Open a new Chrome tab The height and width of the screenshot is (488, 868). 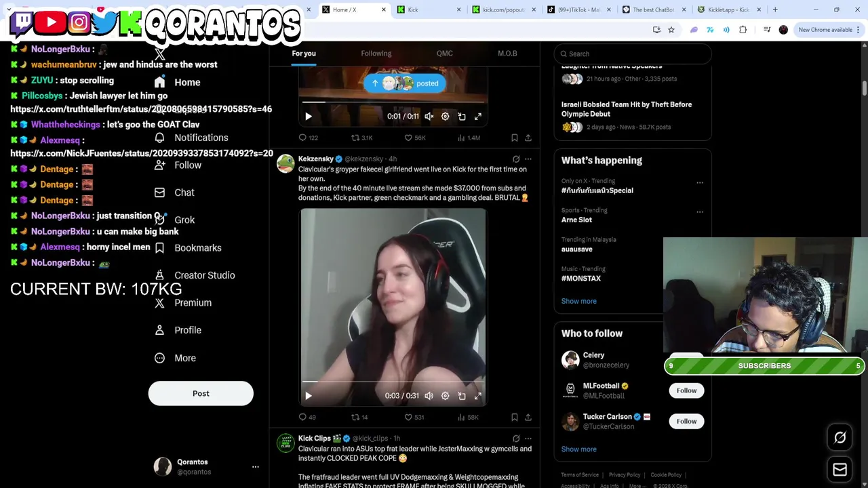tap(775, 9)
